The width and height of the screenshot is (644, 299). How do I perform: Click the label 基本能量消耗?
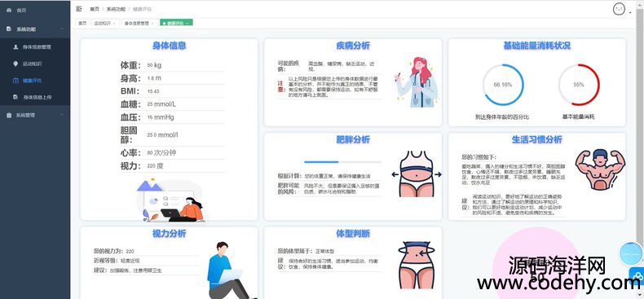click(x=578, y=117)
